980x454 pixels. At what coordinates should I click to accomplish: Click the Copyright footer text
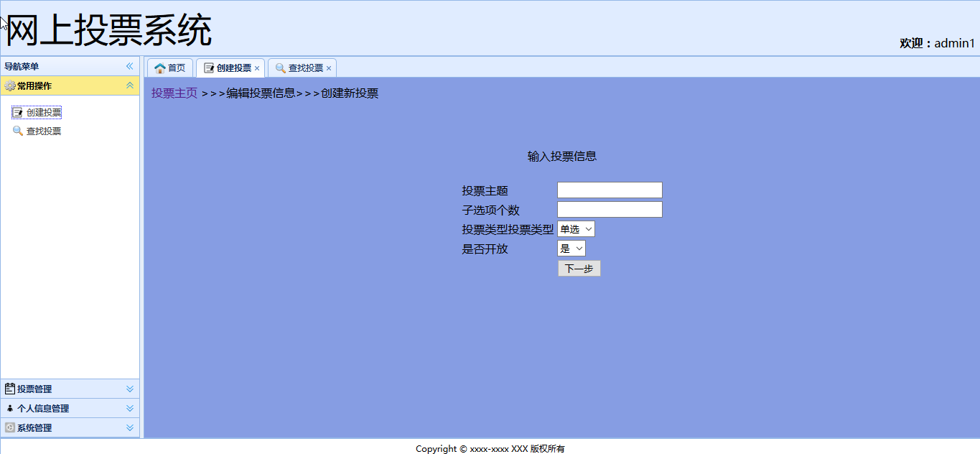[490, 448]
